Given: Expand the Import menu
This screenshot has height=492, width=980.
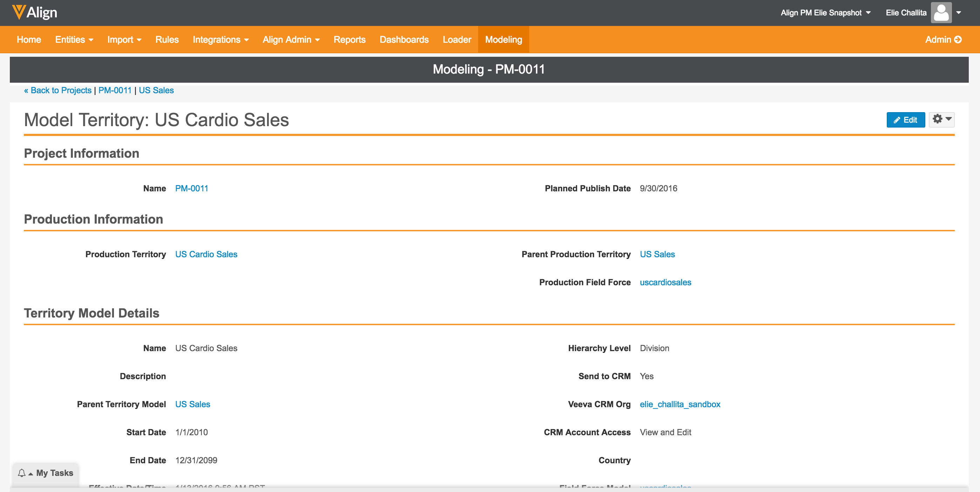Looking at the screenshot, I should [124, 40].
